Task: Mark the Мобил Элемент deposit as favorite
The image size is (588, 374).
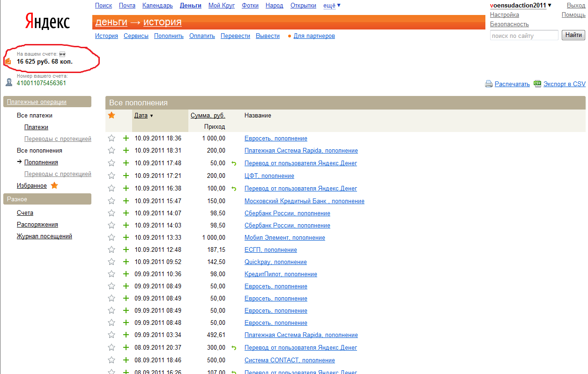Action: click(x=112, y=237)
